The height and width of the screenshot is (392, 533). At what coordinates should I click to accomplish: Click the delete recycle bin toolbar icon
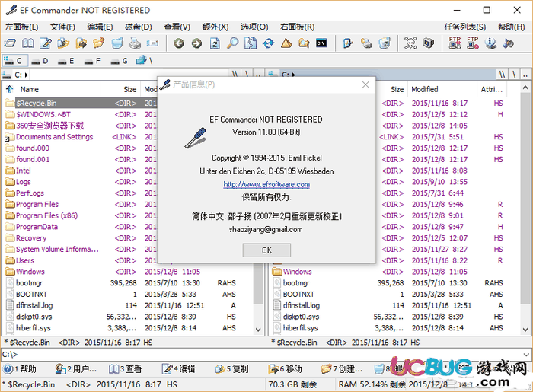117,43
